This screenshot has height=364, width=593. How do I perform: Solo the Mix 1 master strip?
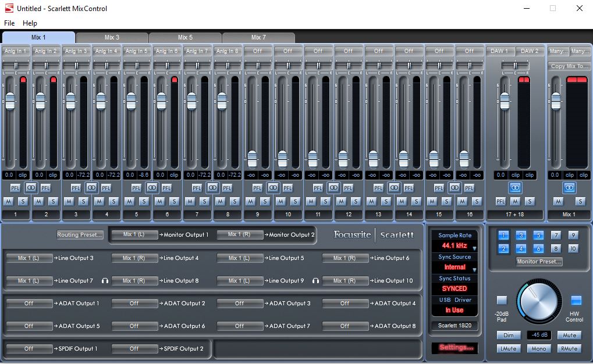pos(580,201)
